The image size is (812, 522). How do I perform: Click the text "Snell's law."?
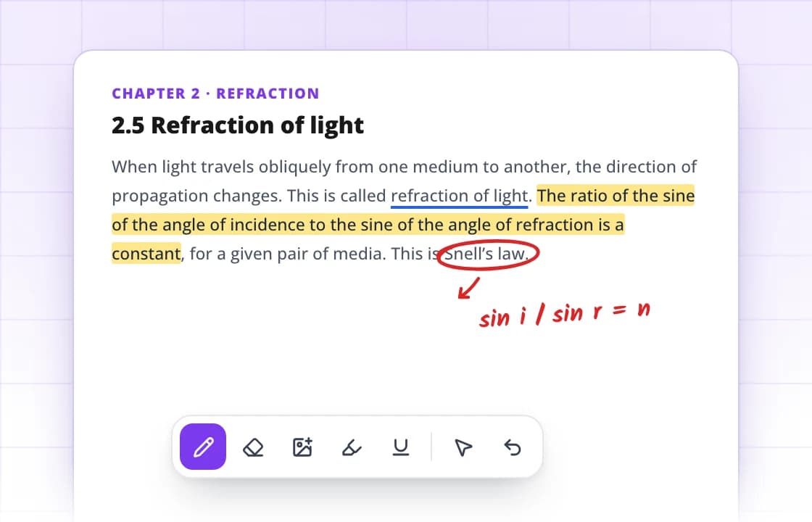[486, 254]
